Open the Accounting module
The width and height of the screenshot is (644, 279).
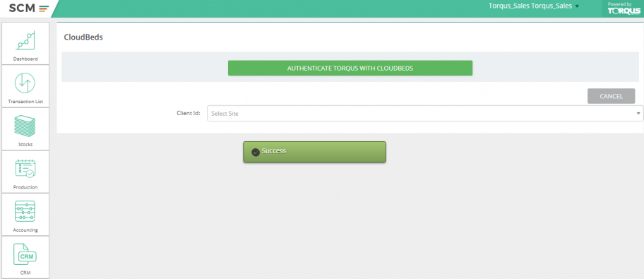[25, 215]
